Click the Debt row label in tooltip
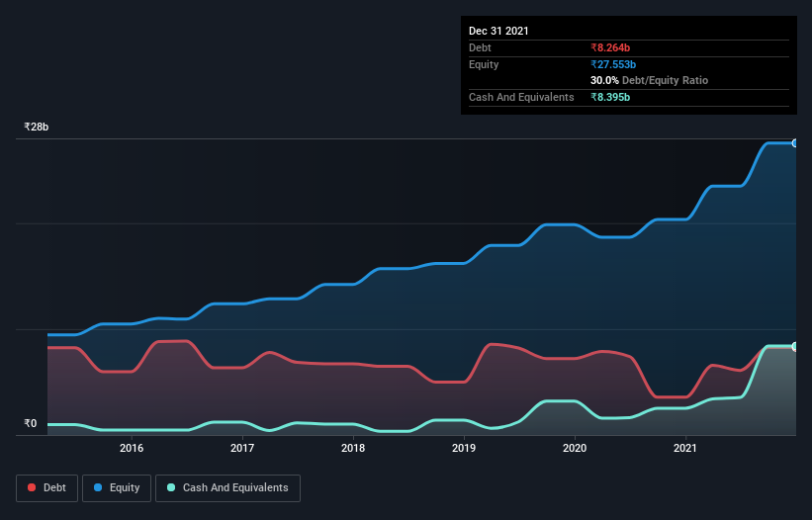 pyautogui.click(x=480, y=47)
